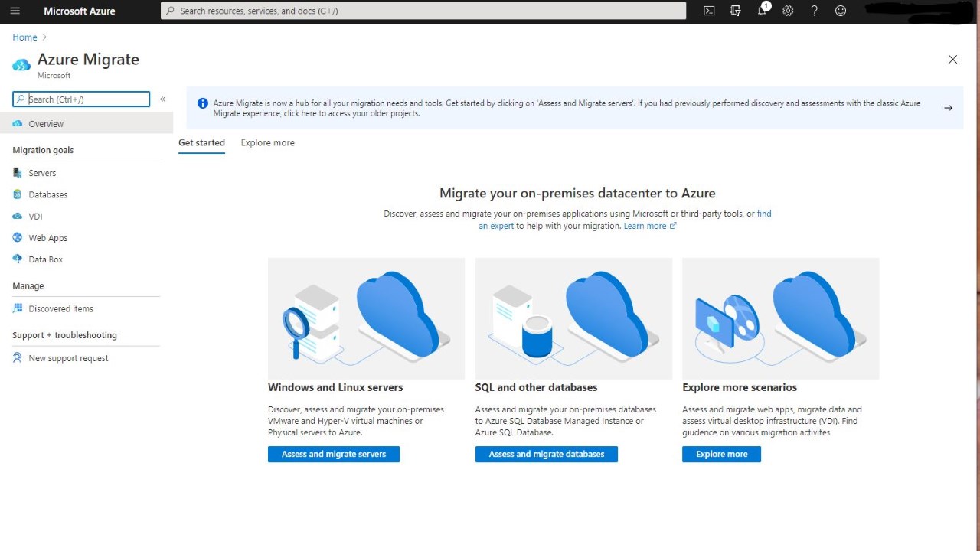The height and width of the screenshot is (551, 980).
Task: Open the portal hamburger menu
Action: 15,11
